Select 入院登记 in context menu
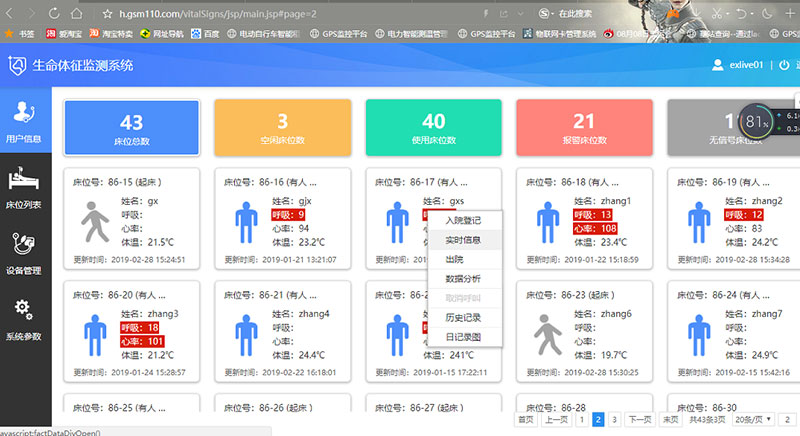Viewport: 800px width, 436px height. pos(463,220)
